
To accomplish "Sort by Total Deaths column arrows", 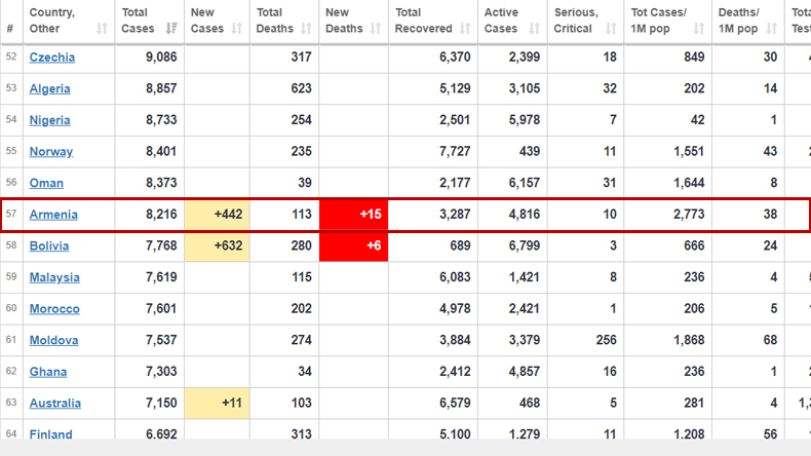I will (306, 28).
